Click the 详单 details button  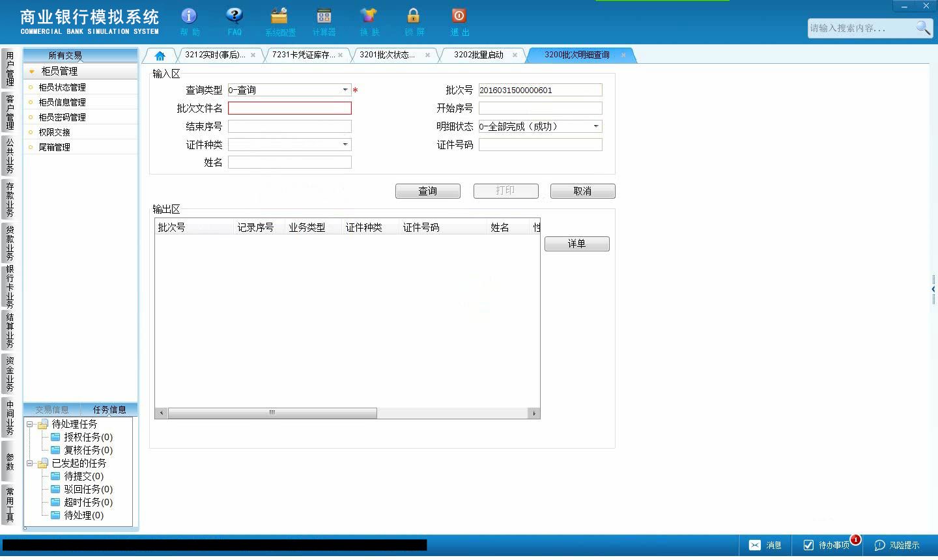pyautogui.click(x=576, y=244)
